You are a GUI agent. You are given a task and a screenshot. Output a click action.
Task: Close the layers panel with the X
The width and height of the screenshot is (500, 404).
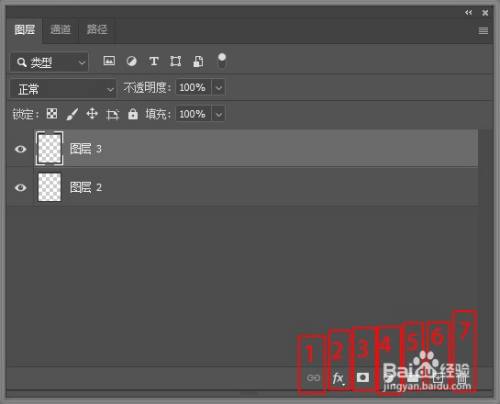tap(485, 13)
